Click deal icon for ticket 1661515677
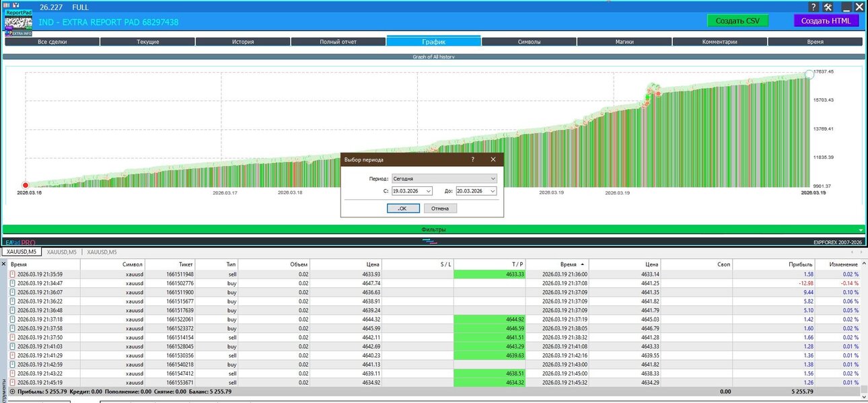 (x=13, y=301)
